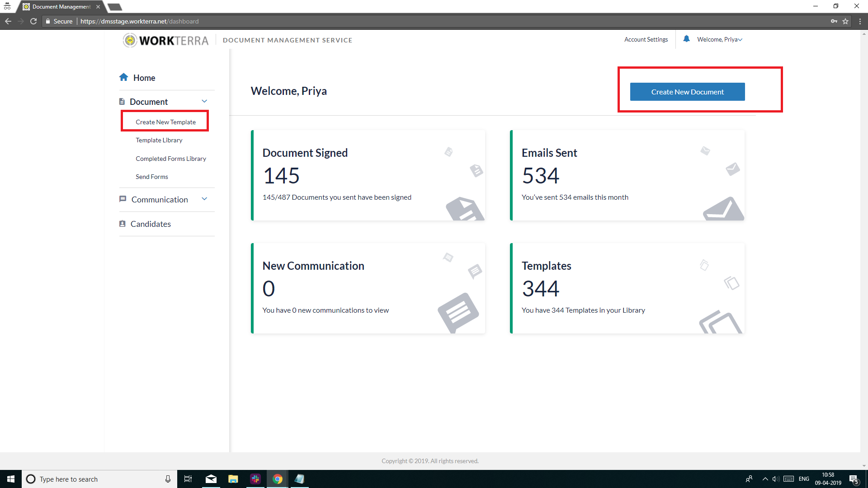The width and height of the screenshot is (868, 488).
Task: Expand the Communication section chevron
Action: [x=204, y=199]
